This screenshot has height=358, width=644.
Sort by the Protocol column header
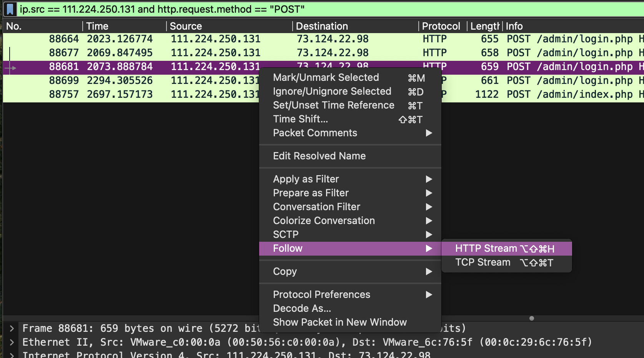(x=441, y=26)
